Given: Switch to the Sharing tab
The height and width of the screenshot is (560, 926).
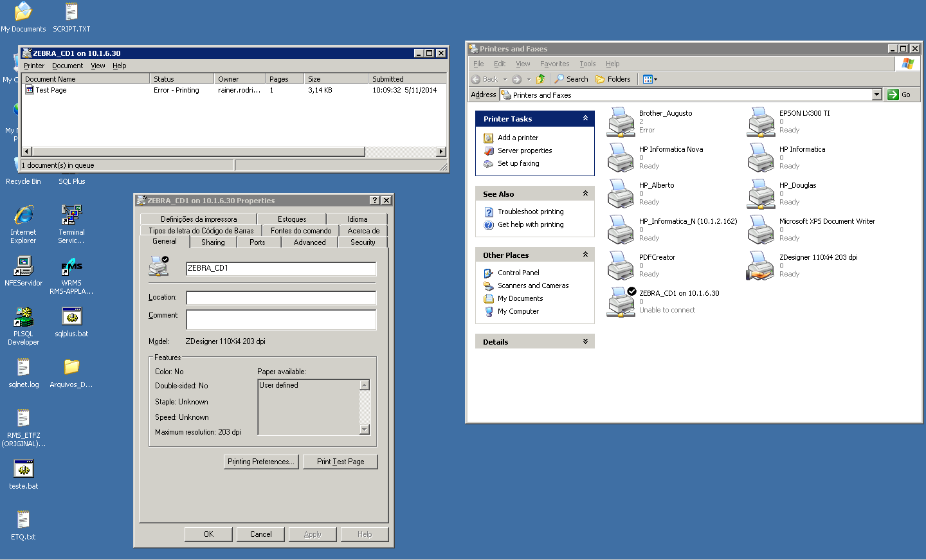Looking at the screenshot, I should 213,242.
